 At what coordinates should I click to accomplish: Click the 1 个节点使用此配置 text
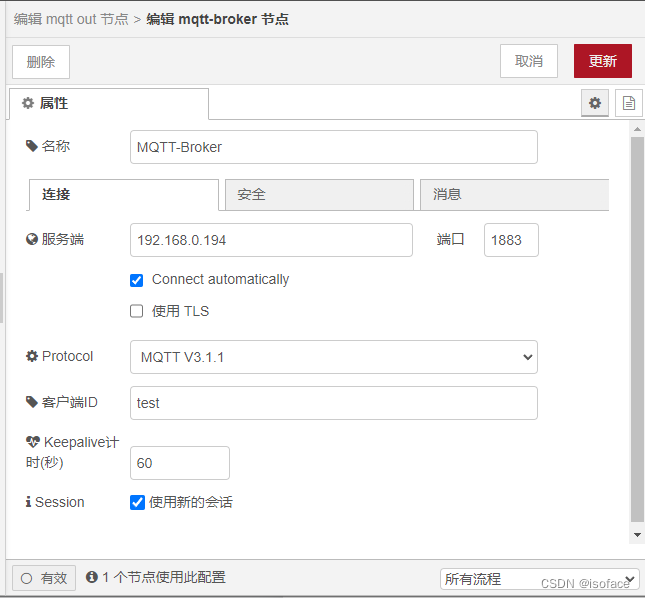pos(164,577)
